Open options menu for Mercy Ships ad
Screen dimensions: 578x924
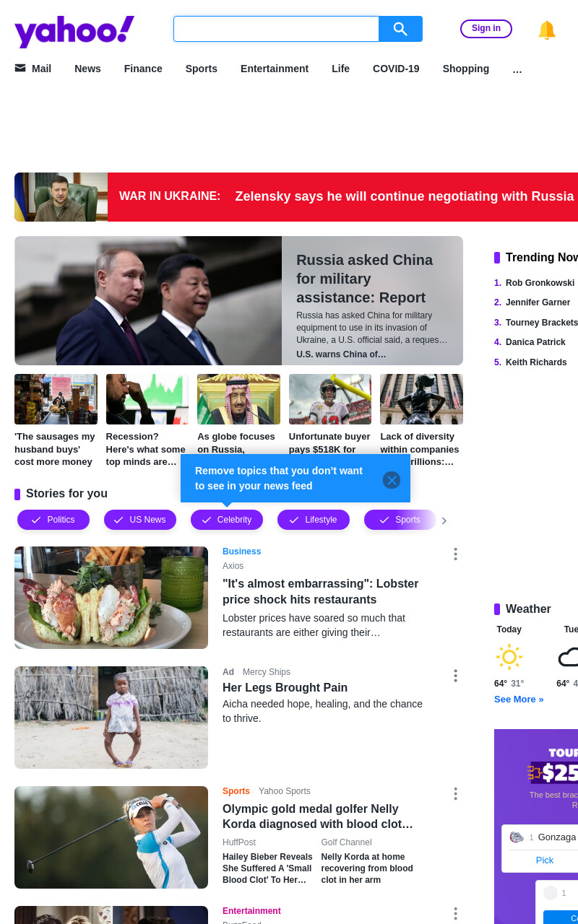[x=455, y=676]
